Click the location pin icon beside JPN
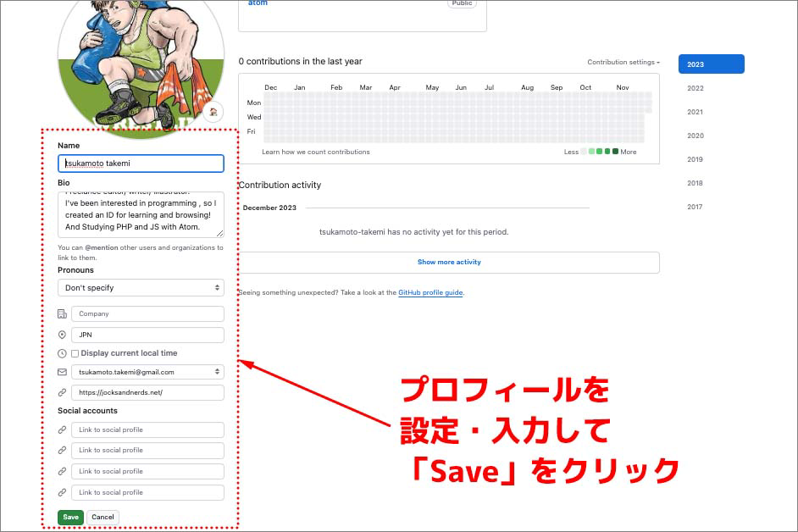 pos(61,335)
